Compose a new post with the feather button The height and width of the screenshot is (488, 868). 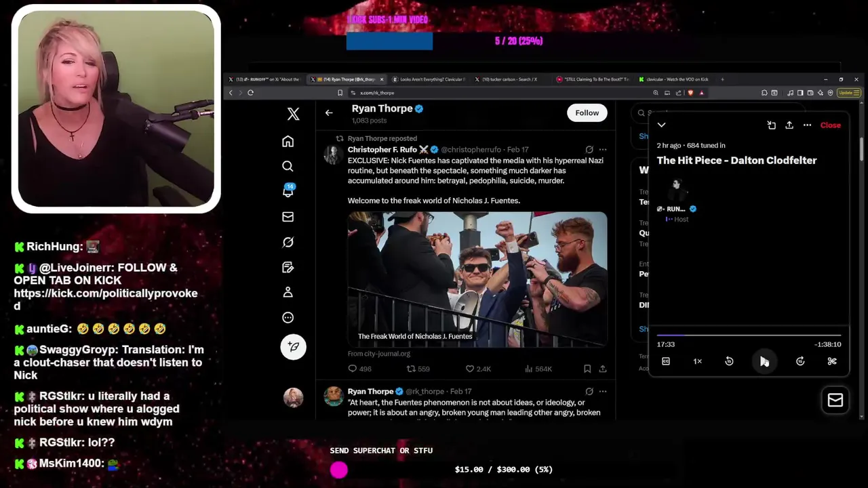coord(293,346)
